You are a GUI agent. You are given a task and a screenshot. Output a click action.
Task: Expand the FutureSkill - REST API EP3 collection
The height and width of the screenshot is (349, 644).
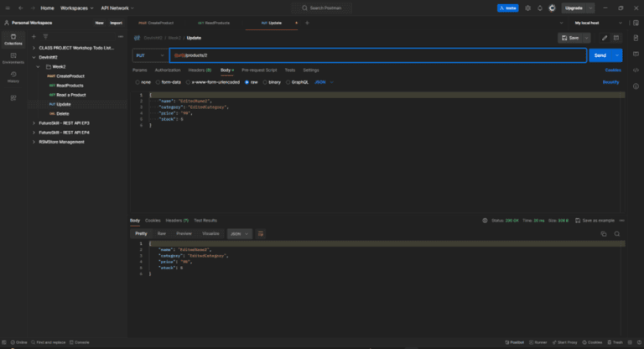pyautogui.click(x=34, y=123)
